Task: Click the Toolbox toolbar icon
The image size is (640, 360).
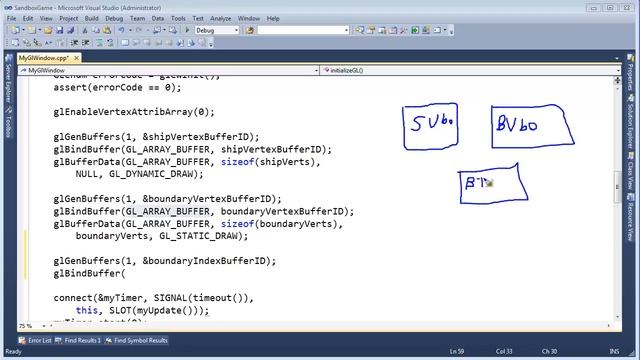Action: tap(404, 30)
